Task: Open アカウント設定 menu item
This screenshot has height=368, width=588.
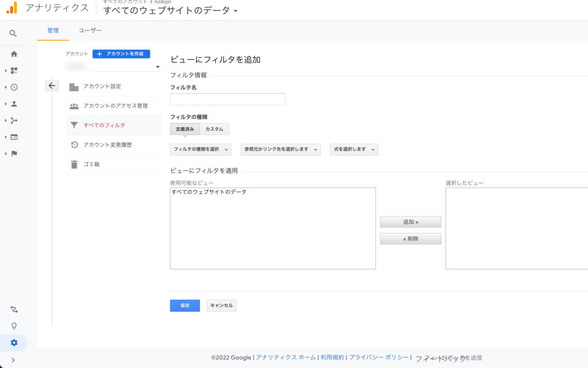Action: (x=114, y=86)
